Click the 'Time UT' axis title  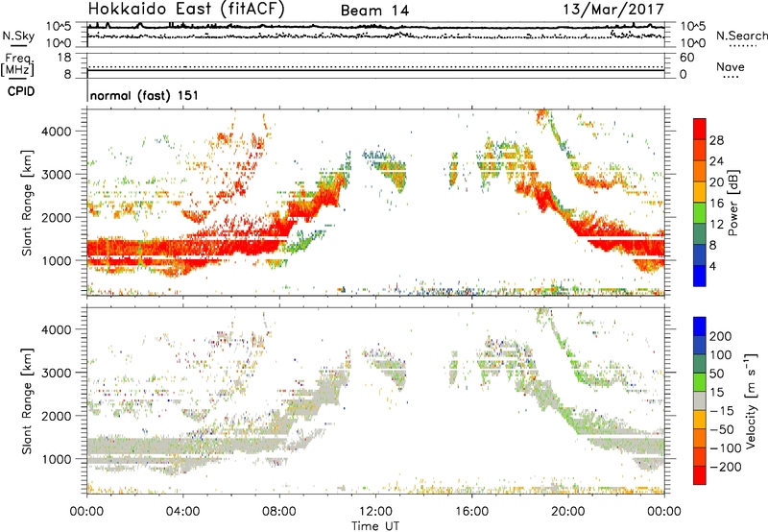click(x=375, y=525)
